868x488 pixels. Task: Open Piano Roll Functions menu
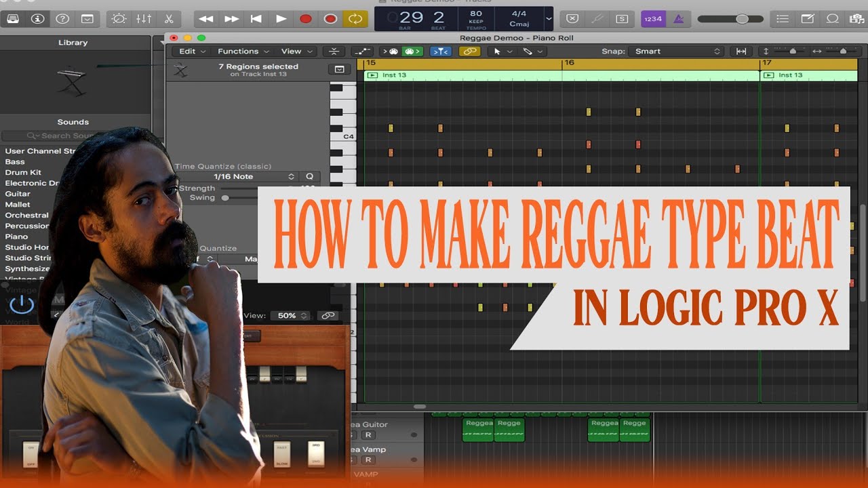(243, 51)
